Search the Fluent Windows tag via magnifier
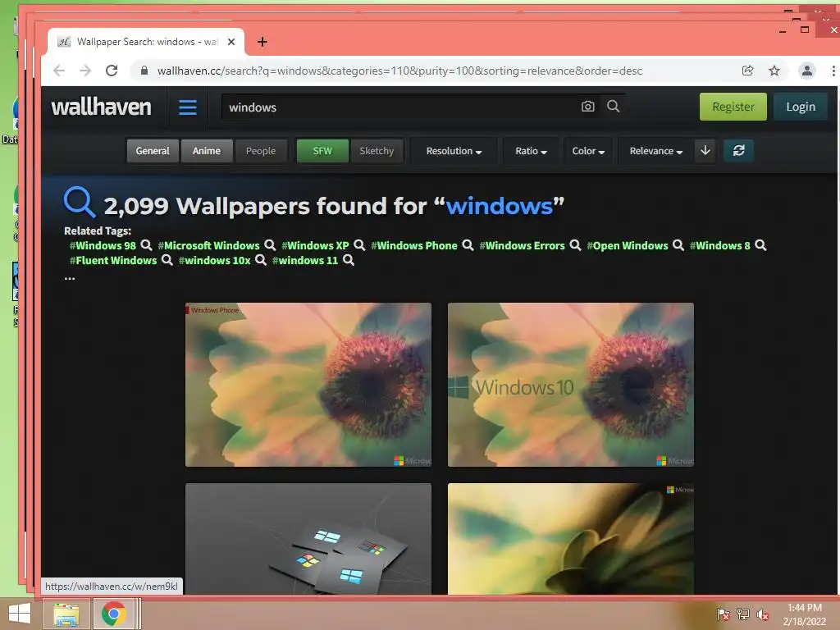Screen dimensions: 840x630 pyautogui.click(x=167, y=260)
